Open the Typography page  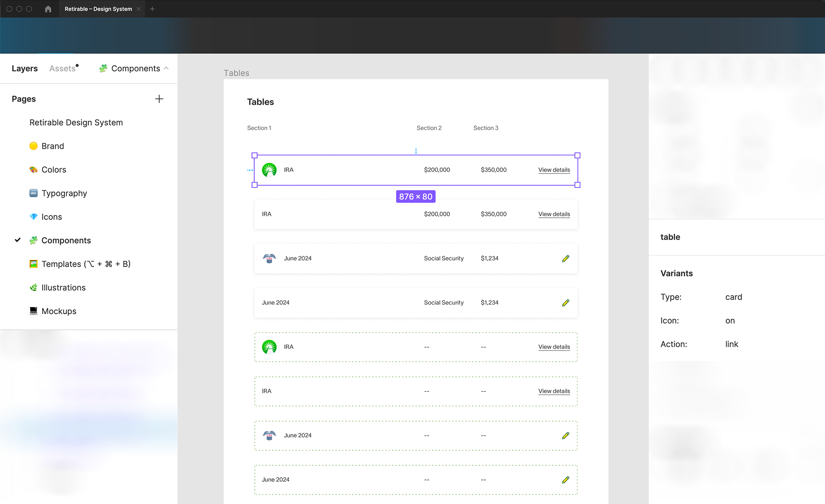coord(64,193)
